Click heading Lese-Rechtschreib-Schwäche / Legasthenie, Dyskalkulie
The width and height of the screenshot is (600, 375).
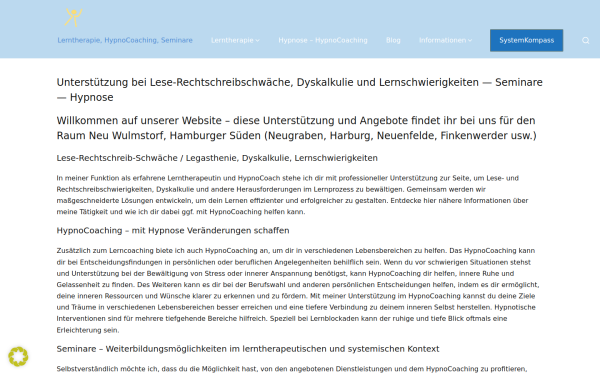[217, 158]
